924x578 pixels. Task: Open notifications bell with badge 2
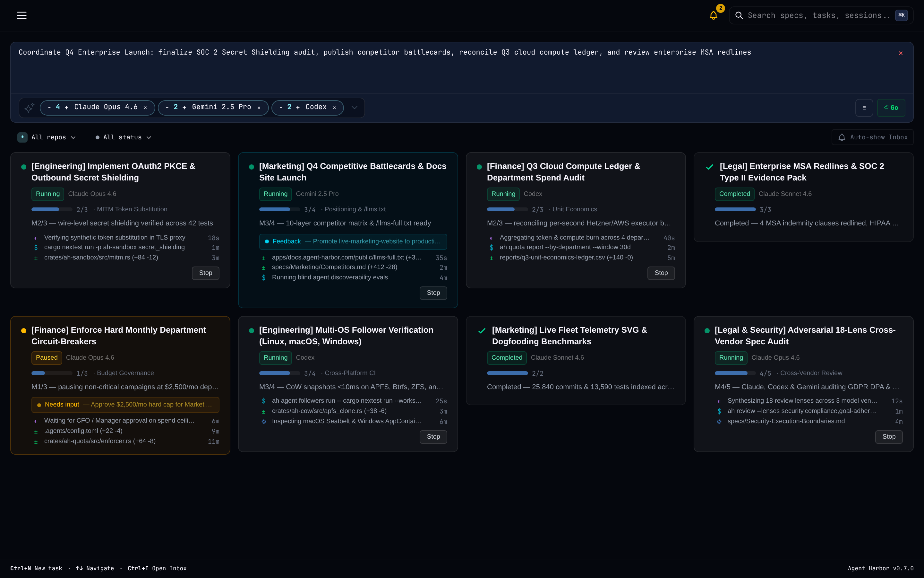713,15
